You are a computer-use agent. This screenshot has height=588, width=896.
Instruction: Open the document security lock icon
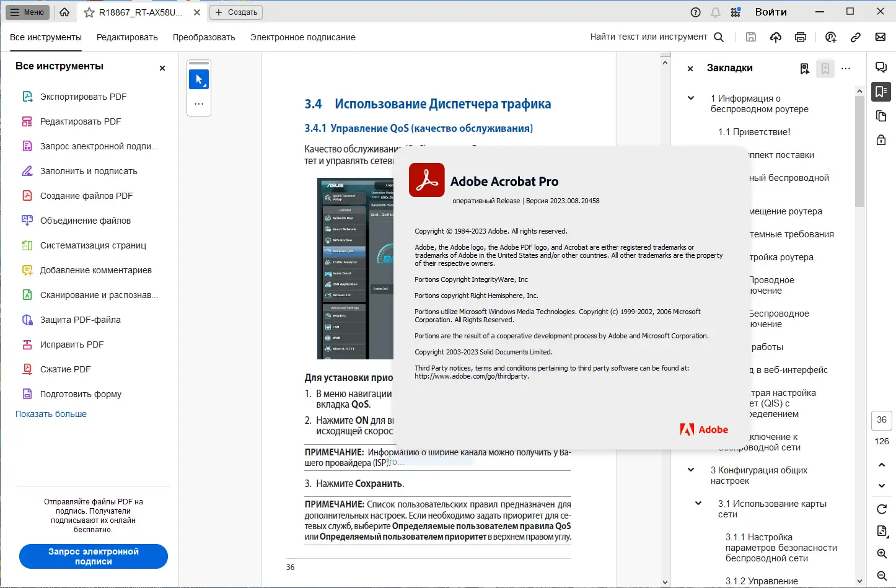(x=881, y=140)
